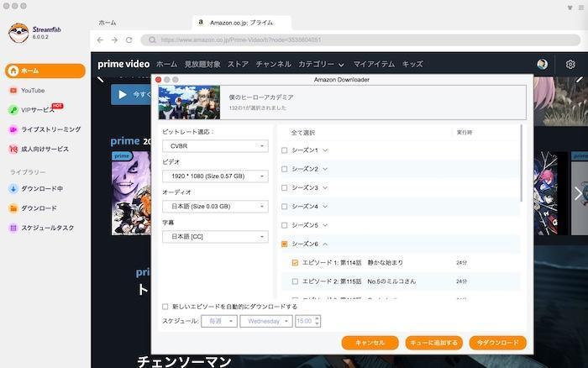Open the カテゴリー menu on Prime Video
The image size is (588, 368).
321,64
